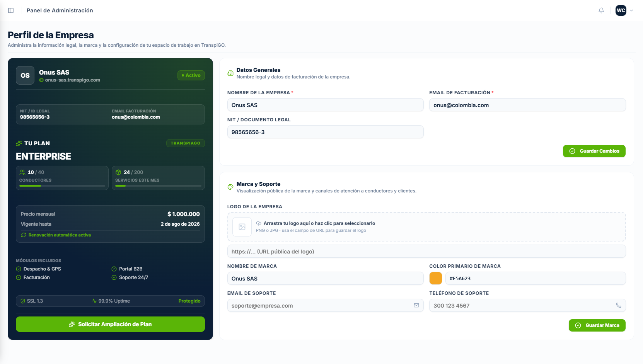Toggle the sidebar panel icon
This screenshot has height=364, width=643.
(x=11, y=10)
